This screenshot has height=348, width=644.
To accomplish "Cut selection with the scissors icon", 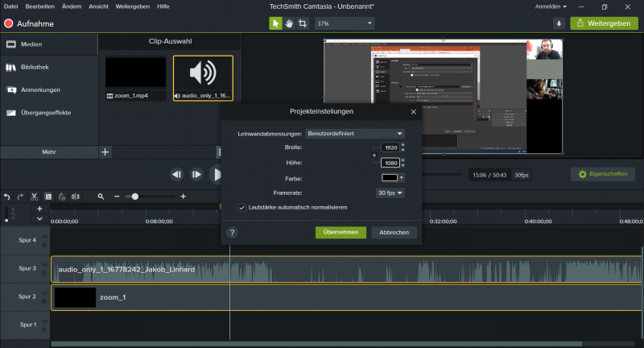I will (x=35, y=197).
